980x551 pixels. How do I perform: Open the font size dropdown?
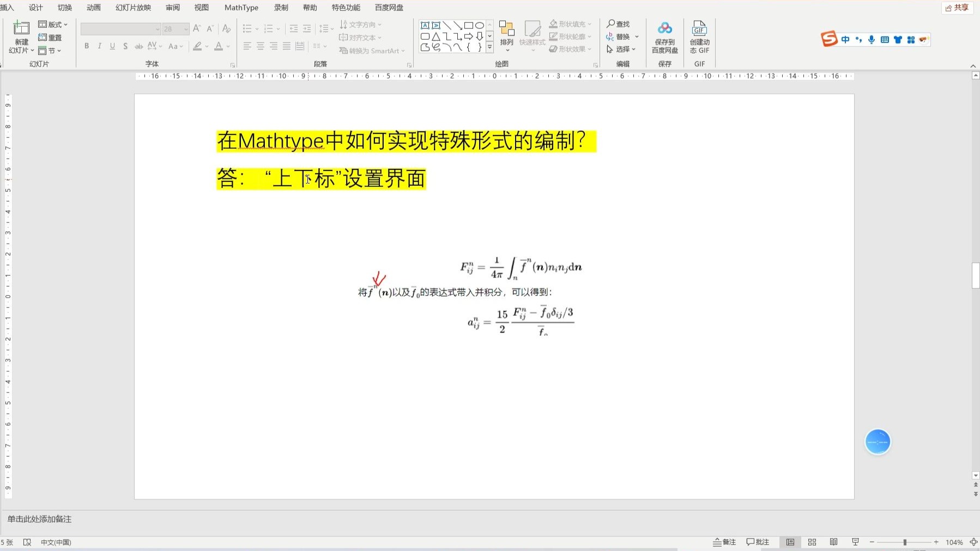point(186,28)
